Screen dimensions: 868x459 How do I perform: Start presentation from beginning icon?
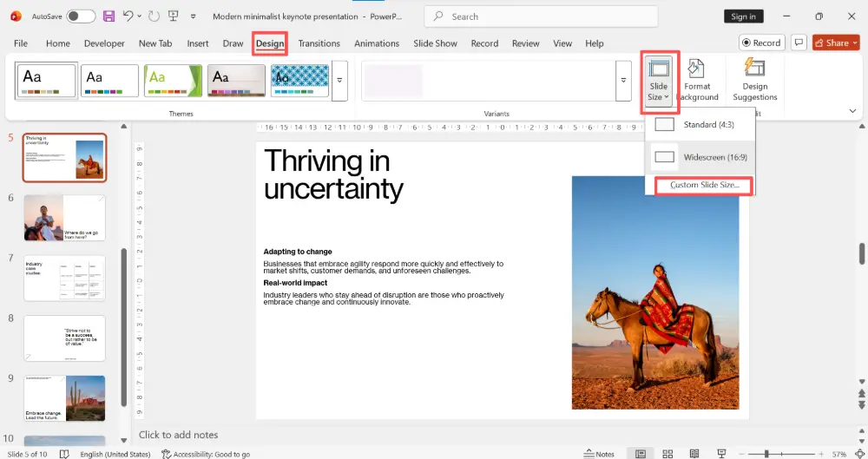click(174, 16)
